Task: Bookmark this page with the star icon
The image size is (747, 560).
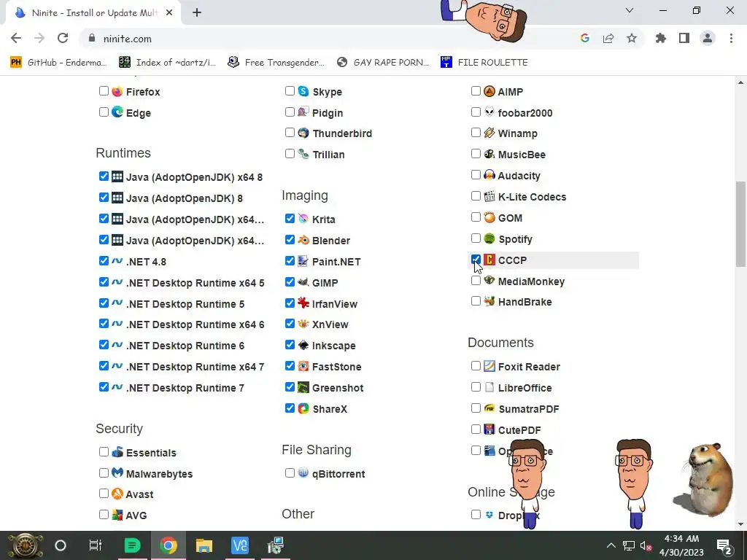Action: click(x=632, y=39)
